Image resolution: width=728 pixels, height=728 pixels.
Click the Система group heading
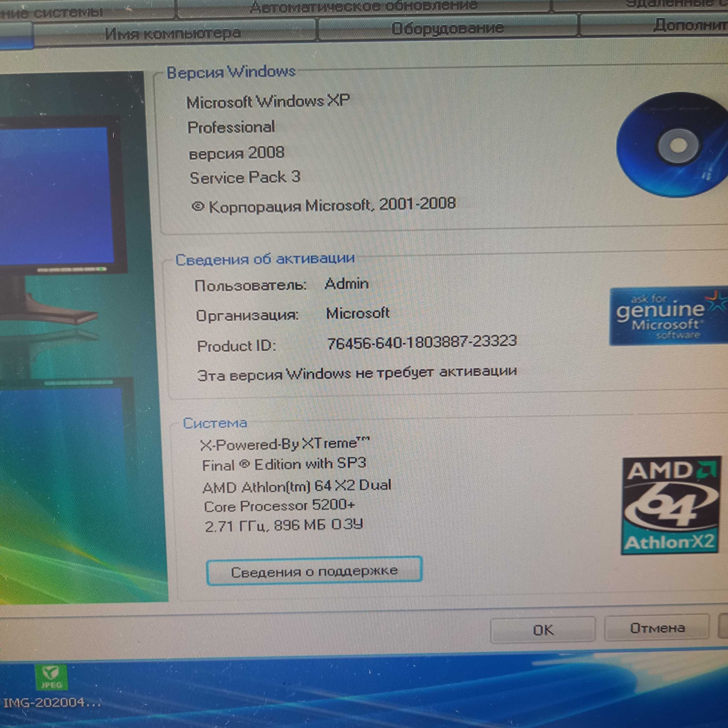point(215,423)
